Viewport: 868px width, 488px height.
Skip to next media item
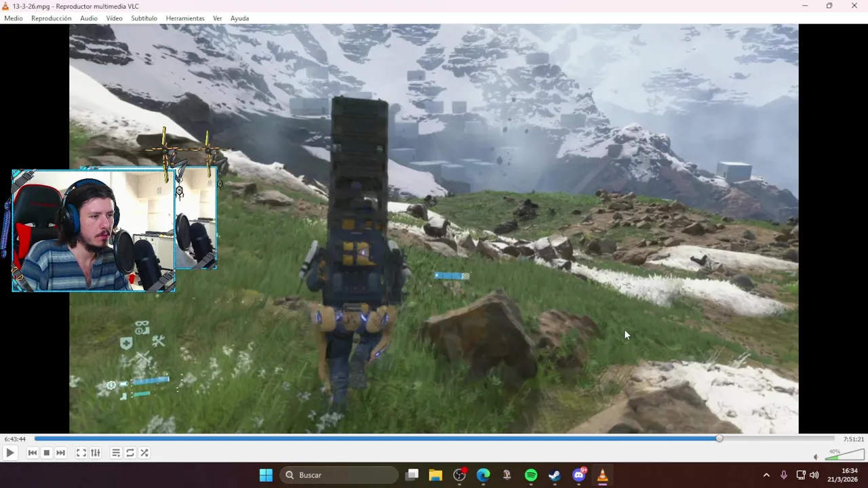(x=60, y=453)
